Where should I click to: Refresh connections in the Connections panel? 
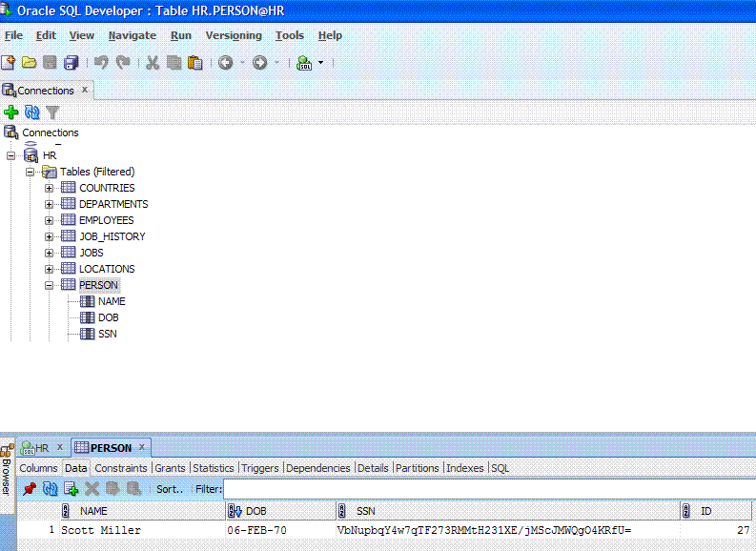[31, 112]
